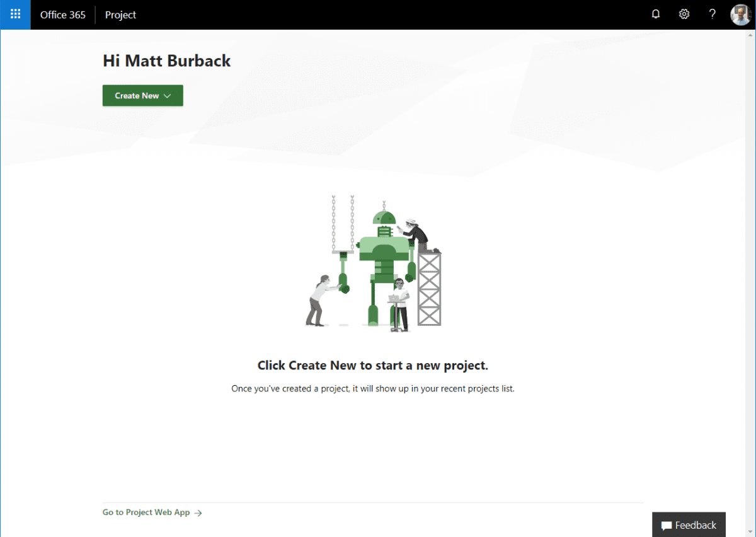Open the Office 365 app launcher
This screenshot has height=537, width=756.
click(x=14, y=14)
